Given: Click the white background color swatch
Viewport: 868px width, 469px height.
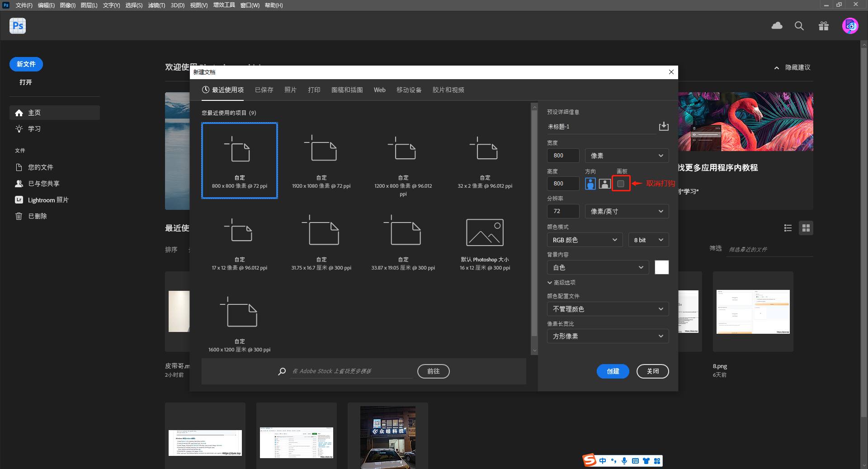Looking at the screenshot, I should pyautogui.click(x=661, y=267).
